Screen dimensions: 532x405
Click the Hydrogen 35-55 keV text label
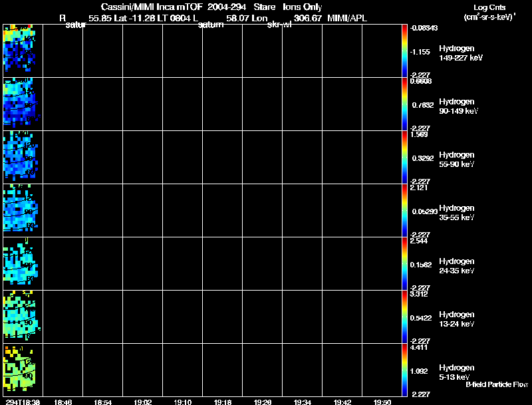pyautogui.click(x=457, y=213)
